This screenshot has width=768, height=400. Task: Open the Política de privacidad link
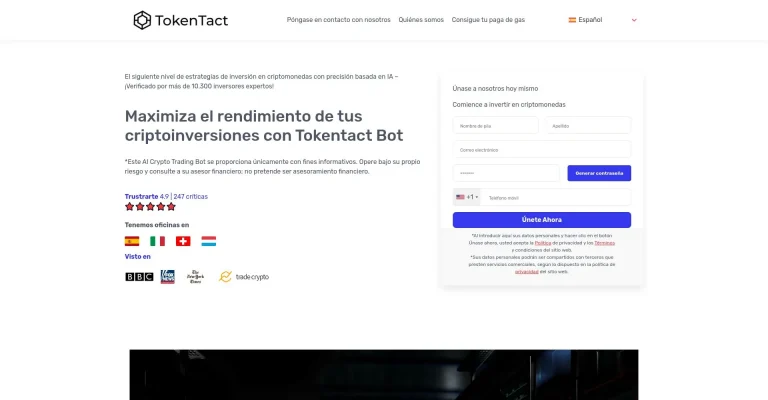click(543, 243)
